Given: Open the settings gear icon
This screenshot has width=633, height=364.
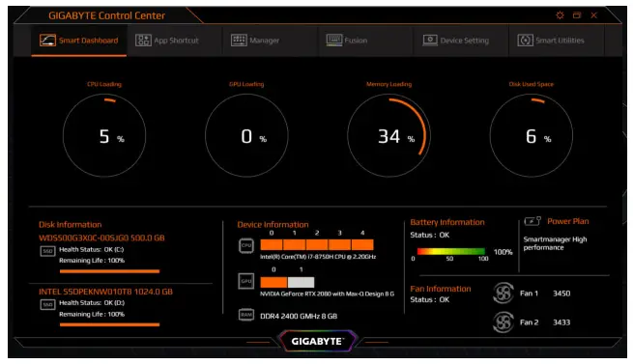Looking at the screenshot, I should [x=560, y=15].
